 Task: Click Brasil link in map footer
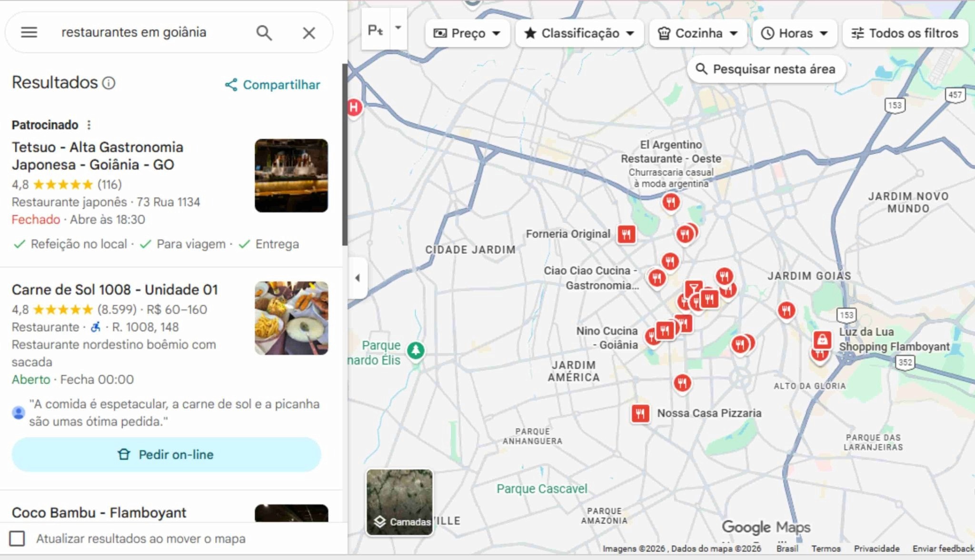[x=787, y=549]
